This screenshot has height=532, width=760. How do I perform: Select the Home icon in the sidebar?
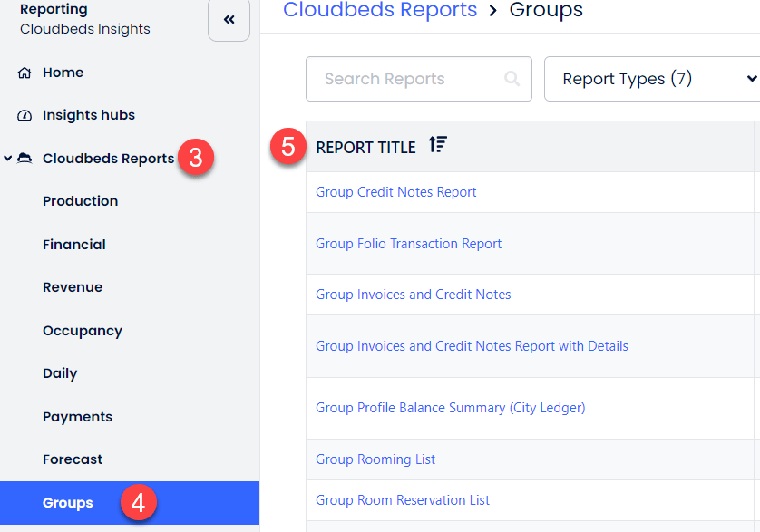(x=23, y=73)
